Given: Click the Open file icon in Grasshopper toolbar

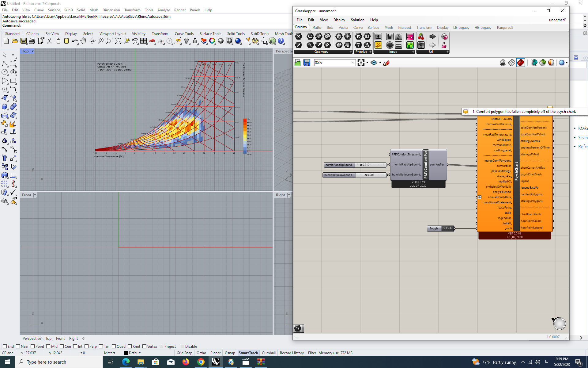Looking at the screenshot, I should click(x=298, y=63).
